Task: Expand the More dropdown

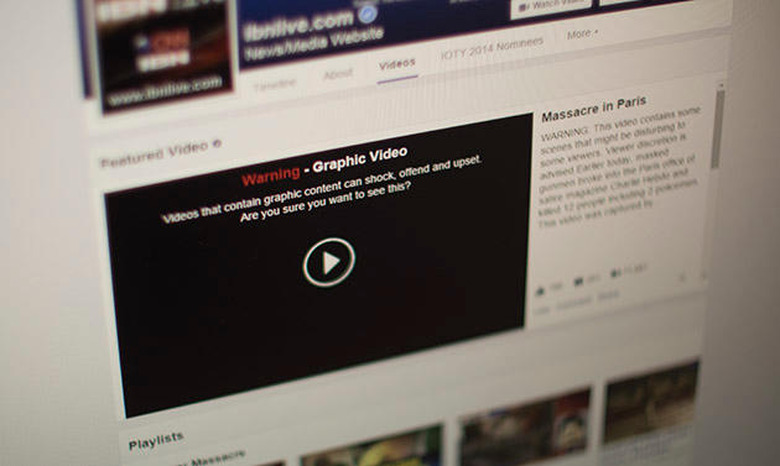Action: tap(582, 34)
